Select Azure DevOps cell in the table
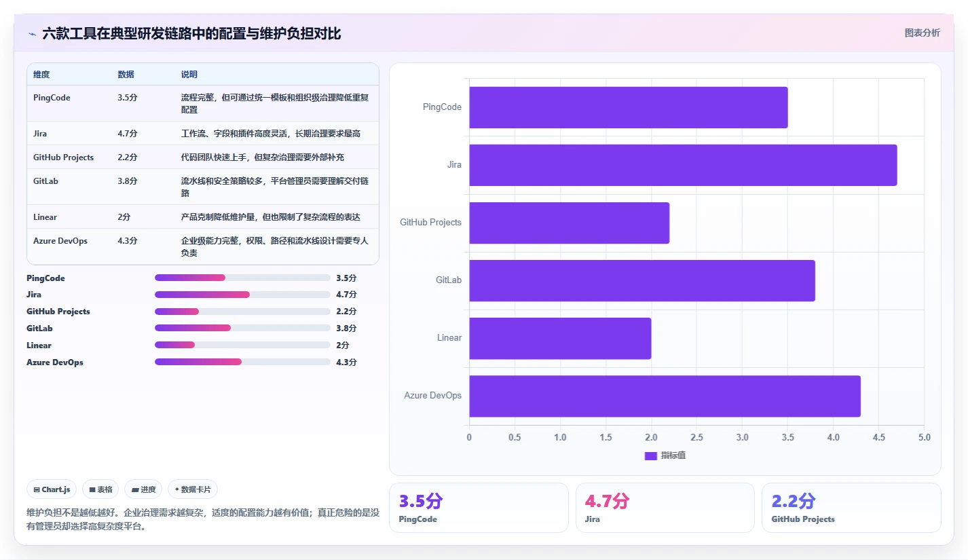The width and height of the screenshot is (968, 560). [x=60, y=241]
